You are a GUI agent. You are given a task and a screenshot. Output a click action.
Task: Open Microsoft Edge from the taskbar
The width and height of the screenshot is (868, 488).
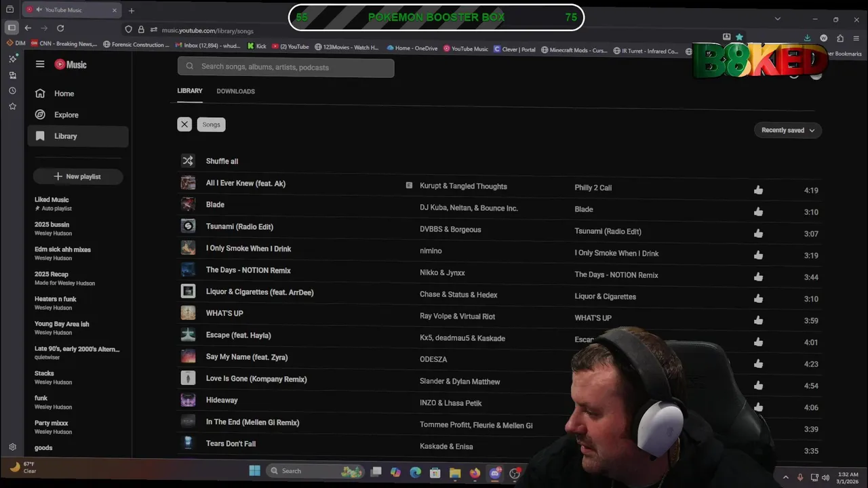415,472
